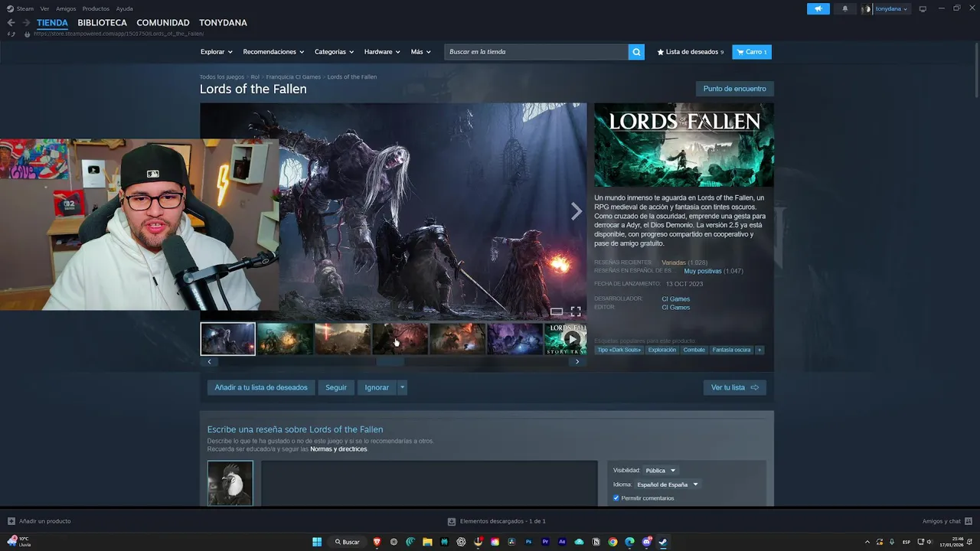The height and width of the screenshot is (551, 980).
Task: Expand the Más dropdown
Action: 420,52
